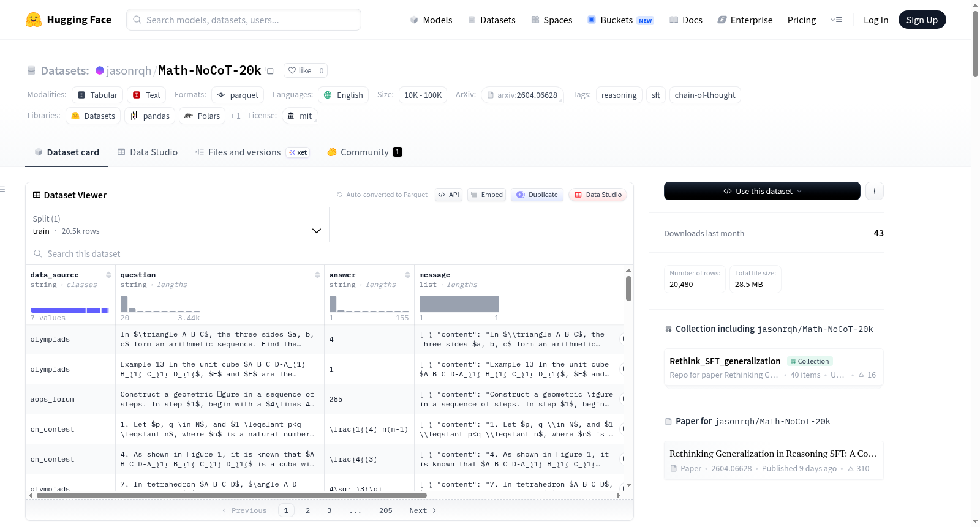Viewport: 980px width, 527px height.
Task: Open Enterprise in the top navigation
Action: click(745, 20)
